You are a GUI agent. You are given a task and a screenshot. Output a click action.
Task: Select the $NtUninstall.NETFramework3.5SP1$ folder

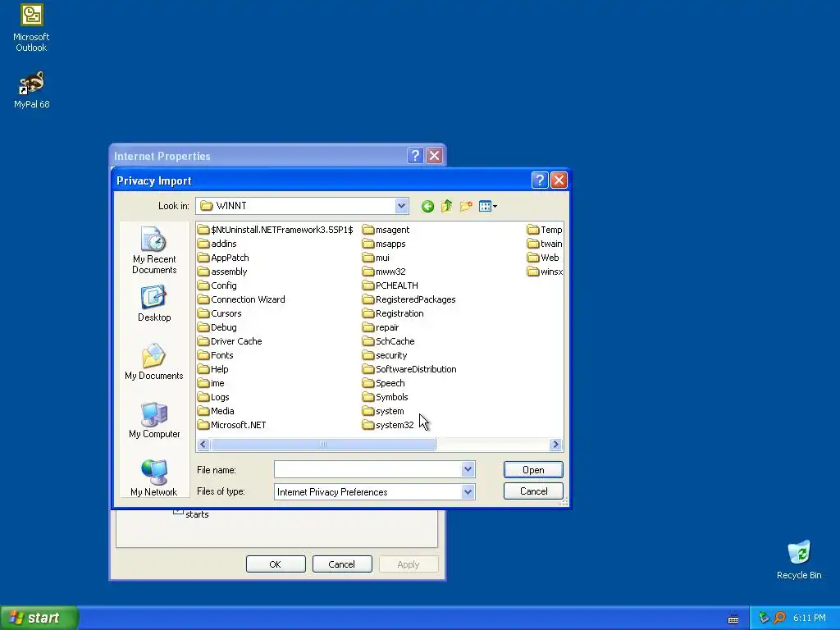(x=276, y=230)
